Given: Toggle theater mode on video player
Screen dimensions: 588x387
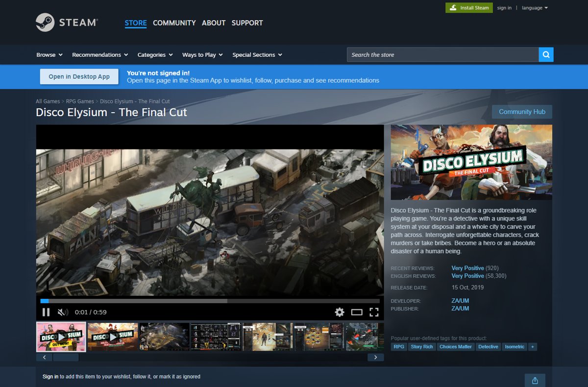Looking at the screenshot, I should pyautogui.click(x=357, y=312).
